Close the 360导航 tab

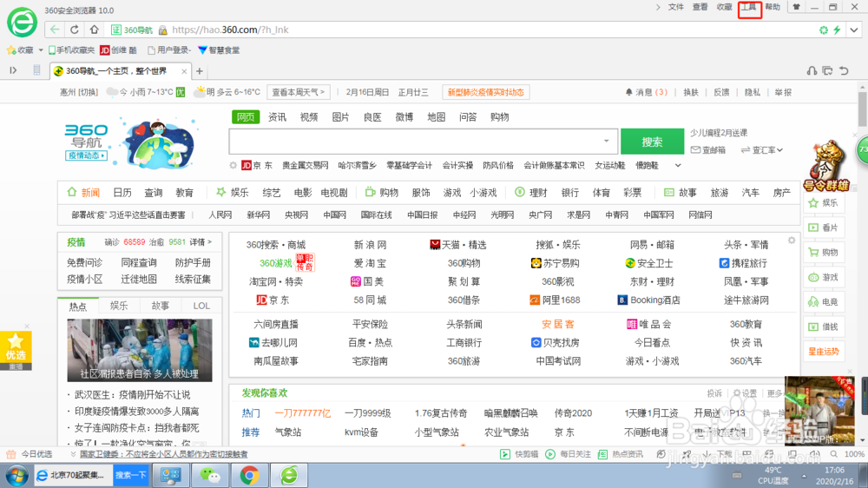[x=184, y=71]
